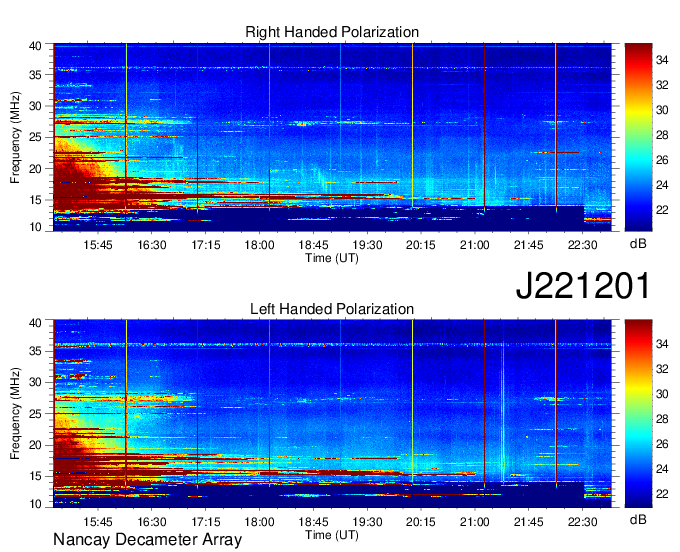Click the "18:45" time tick on the Left Handed plot
This screenshot has width=680, height=552.
[x=313, y=522]
